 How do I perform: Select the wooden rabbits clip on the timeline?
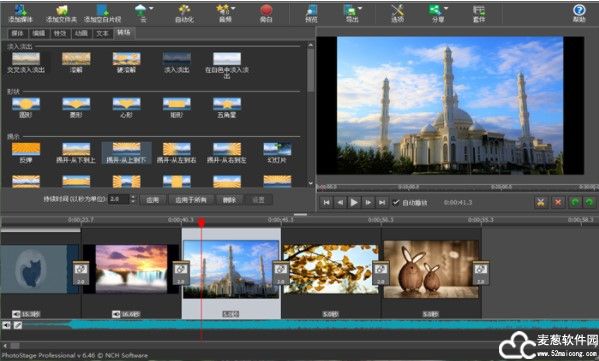tap(431, 269)
